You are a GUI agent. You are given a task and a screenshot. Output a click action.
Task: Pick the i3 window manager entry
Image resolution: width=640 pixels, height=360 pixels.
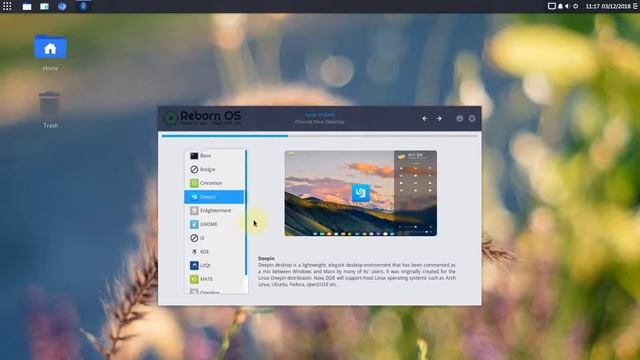coord(214,238)
